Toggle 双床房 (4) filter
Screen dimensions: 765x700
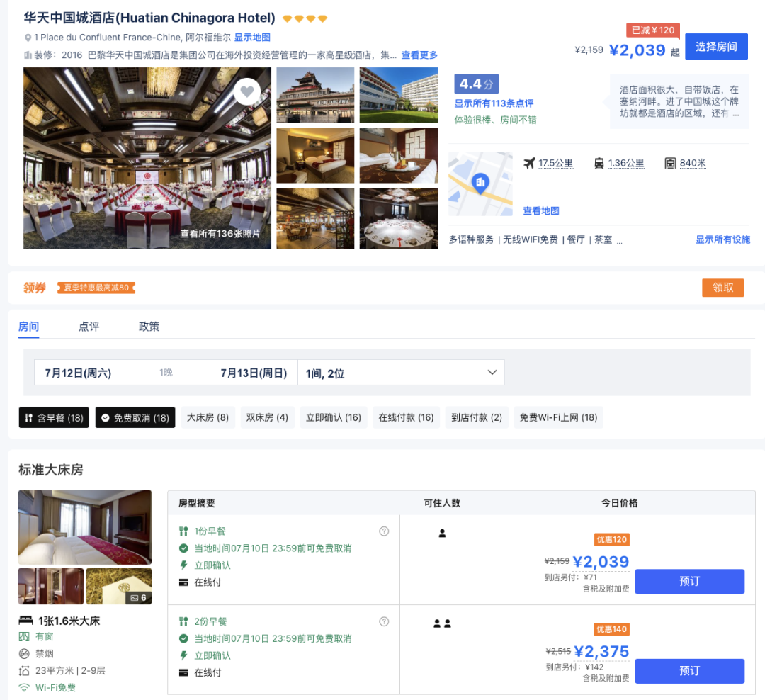(x=267, y=417)
